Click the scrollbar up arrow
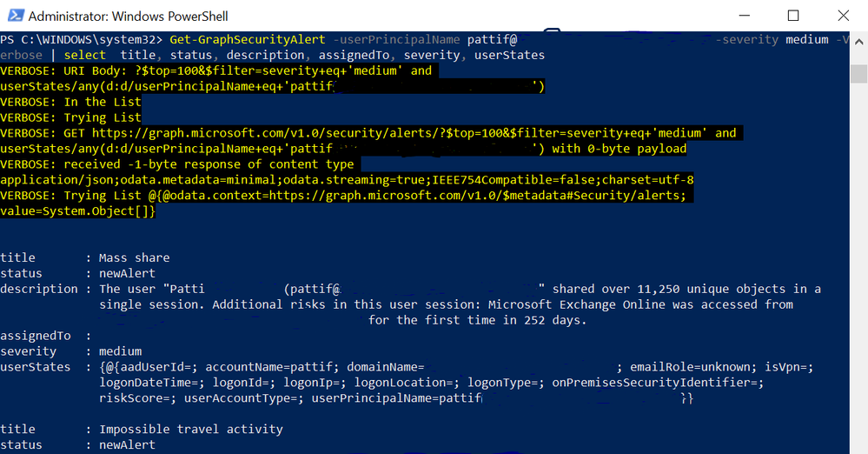Viewport: 868px width, 454px height. click(858, 42)
